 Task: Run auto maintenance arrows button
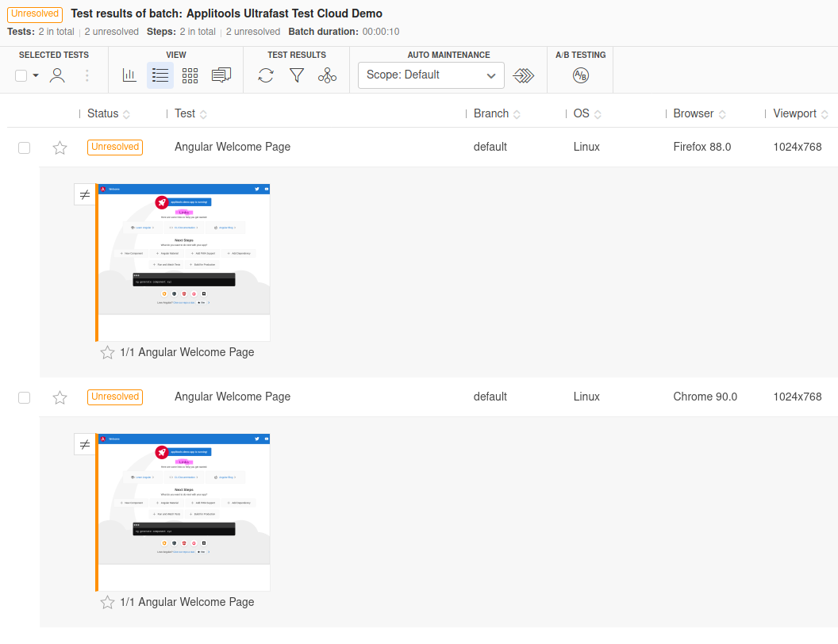click(523, 75)
